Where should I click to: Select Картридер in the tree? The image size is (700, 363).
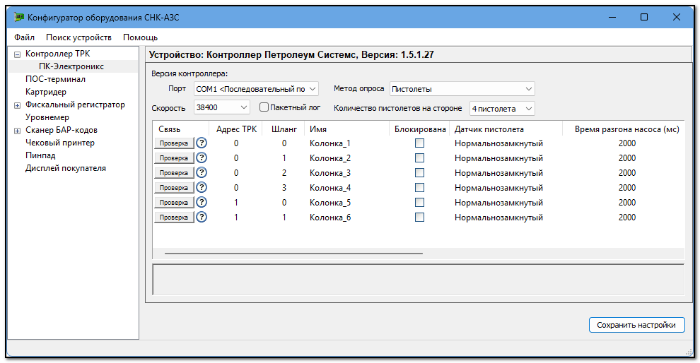coord(46,92)
